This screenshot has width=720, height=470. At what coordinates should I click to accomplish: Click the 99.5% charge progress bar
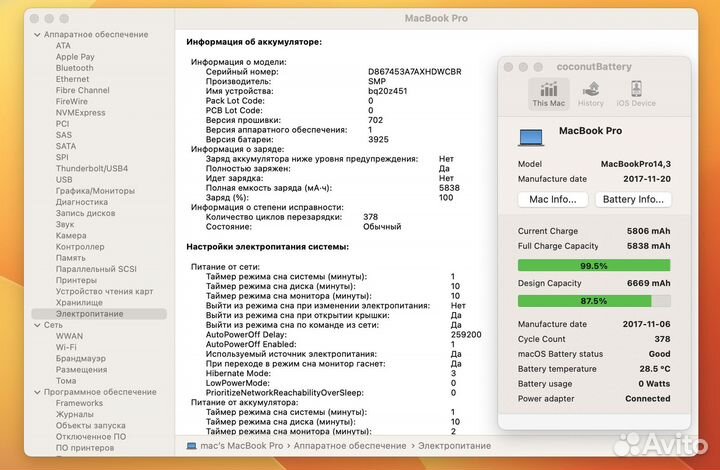pos(593,265)
